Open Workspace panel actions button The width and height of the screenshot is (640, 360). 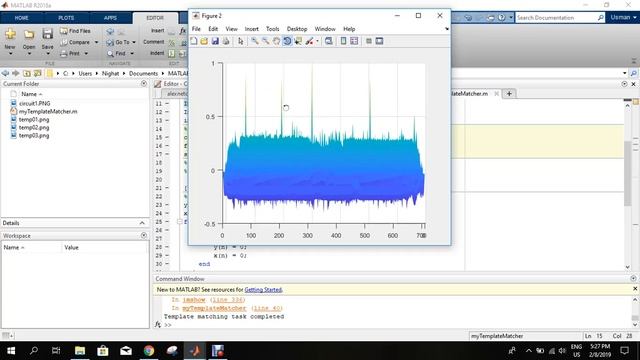point(144,236)
